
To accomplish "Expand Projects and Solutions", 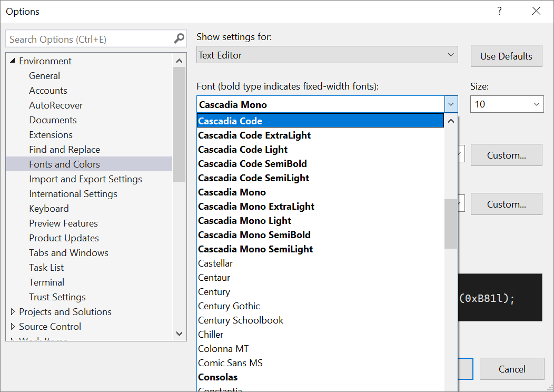I will click(13, 311).
